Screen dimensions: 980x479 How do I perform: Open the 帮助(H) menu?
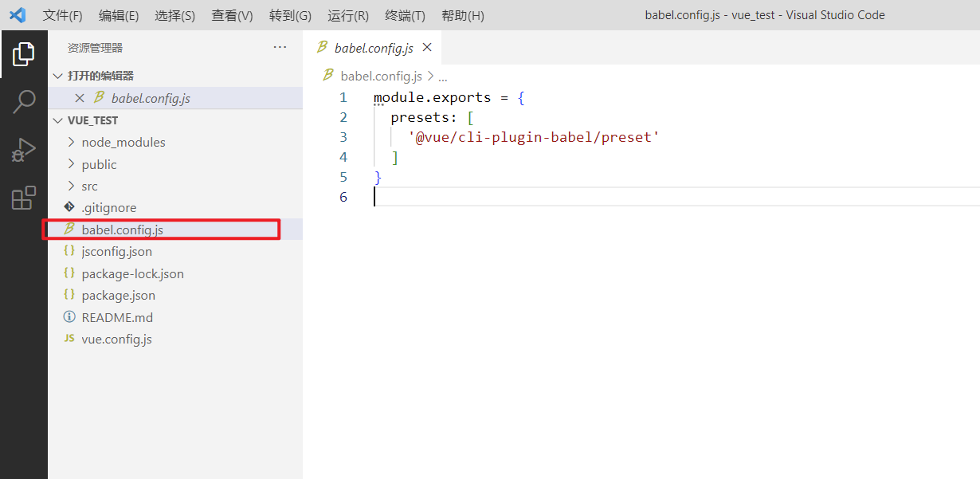[x=462, y=15]
